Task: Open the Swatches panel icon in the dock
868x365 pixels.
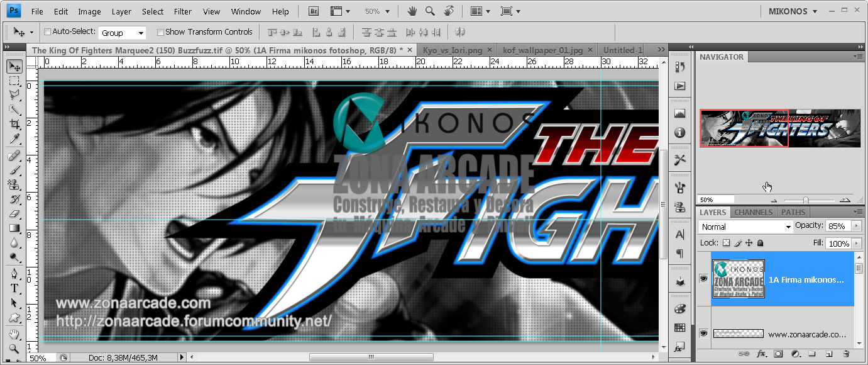Action: click(x=679, y=328)
